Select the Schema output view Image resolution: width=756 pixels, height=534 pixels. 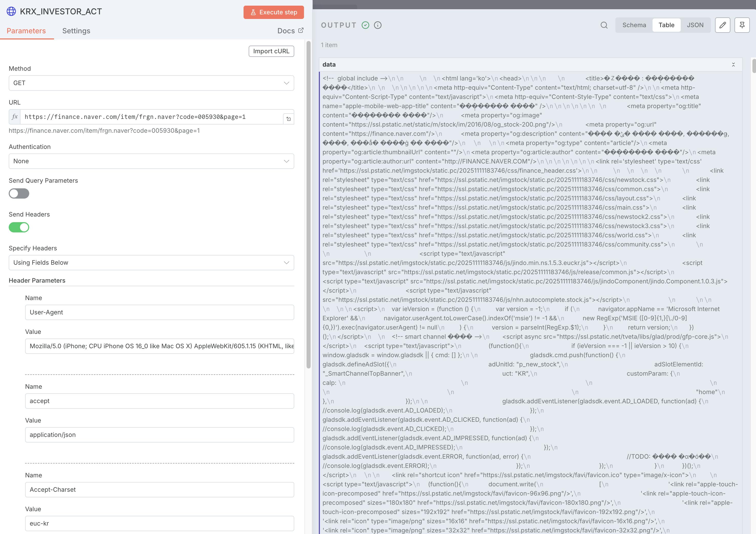tap(634, 25)
